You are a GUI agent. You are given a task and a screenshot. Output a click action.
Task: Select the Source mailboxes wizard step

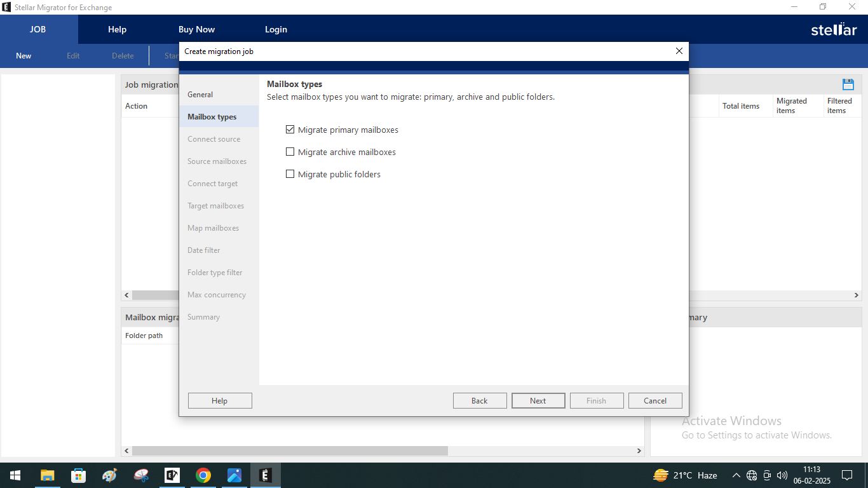(219, 161)
